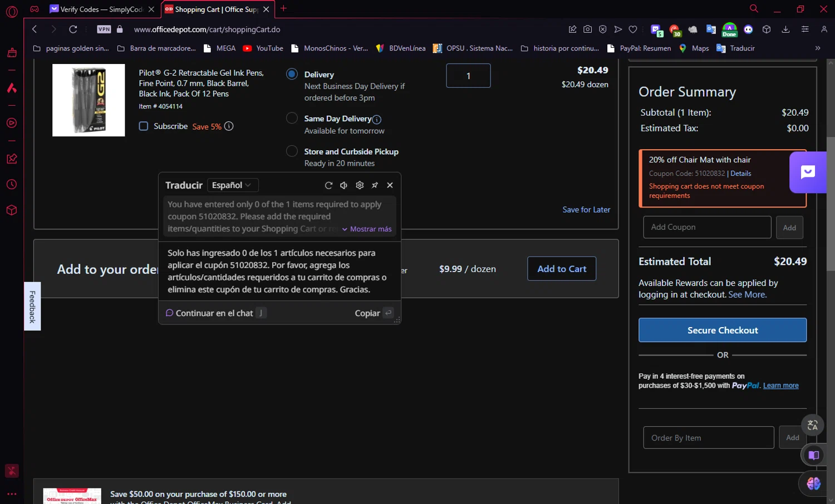The height and width of the screenshot is (504, 835).
Task: Click See More rewards link
Action: pyautogui.click(x=747, y=295)
